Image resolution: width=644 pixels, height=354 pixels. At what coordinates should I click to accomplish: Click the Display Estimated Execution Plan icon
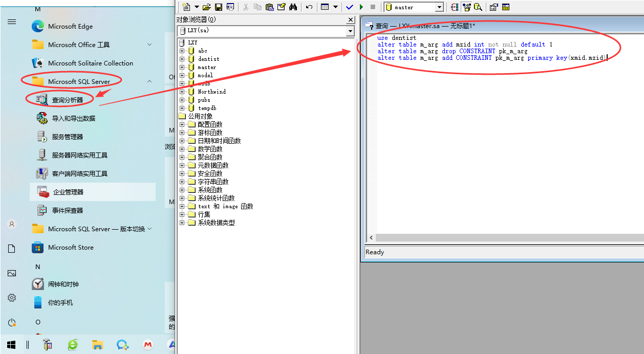(x=455, y=7)
